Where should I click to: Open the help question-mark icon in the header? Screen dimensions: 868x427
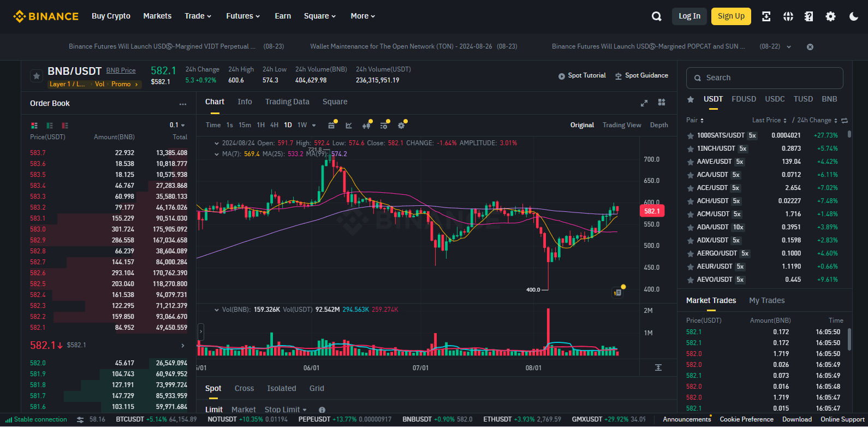click(809, 16)
